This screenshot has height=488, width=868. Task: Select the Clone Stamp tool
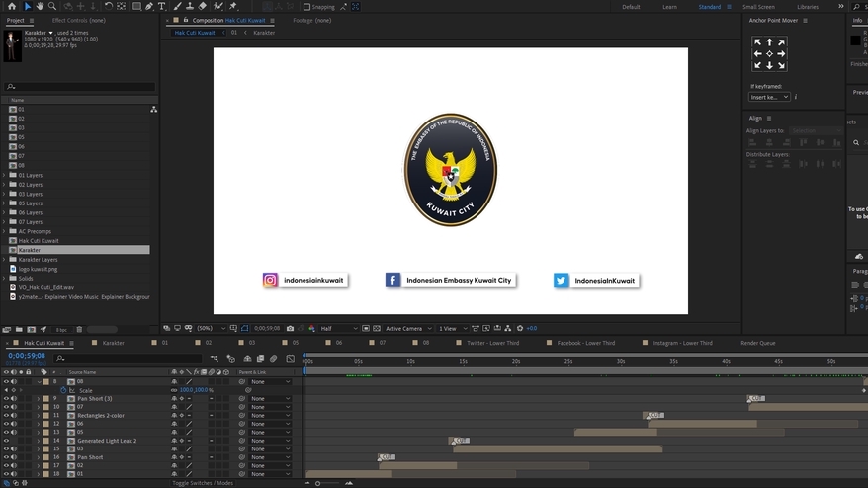190,7
